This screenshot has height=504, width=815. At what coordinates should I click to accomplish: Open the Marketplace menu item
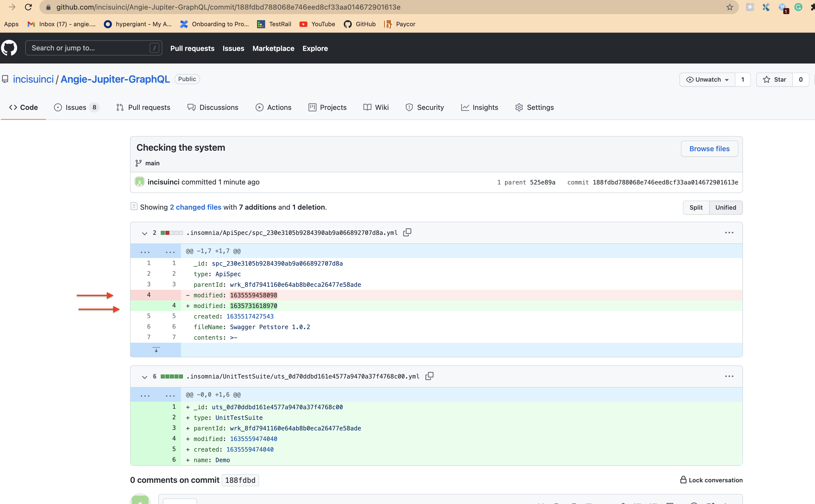click(273, 48)
